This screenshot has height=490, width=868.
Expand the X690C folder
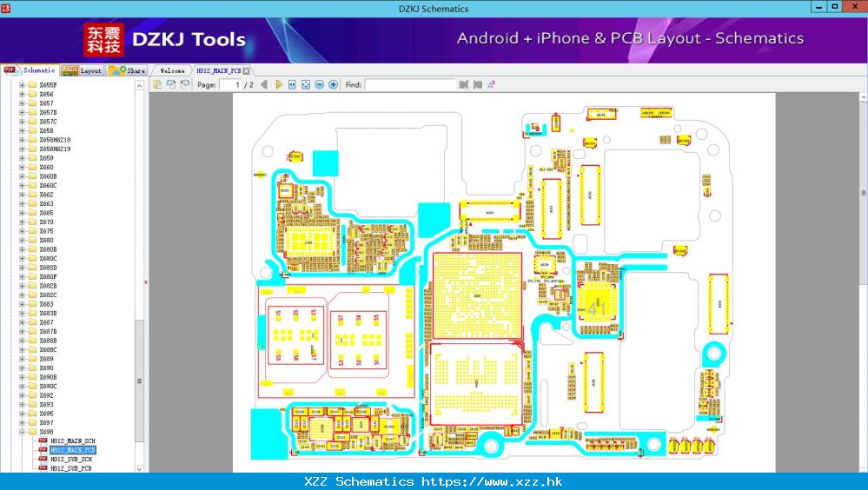pos(22,387)
